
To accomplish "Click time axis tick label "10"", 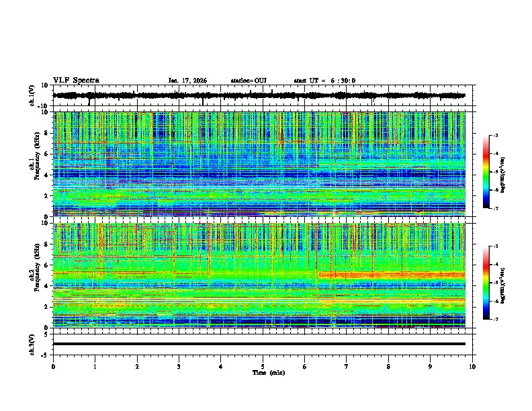I will point(472,367).
